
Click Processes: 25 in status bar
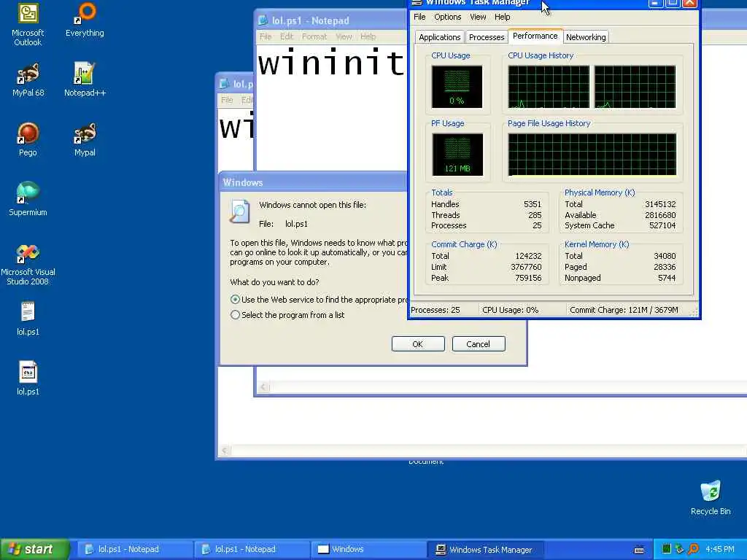(x=436, y=310)
